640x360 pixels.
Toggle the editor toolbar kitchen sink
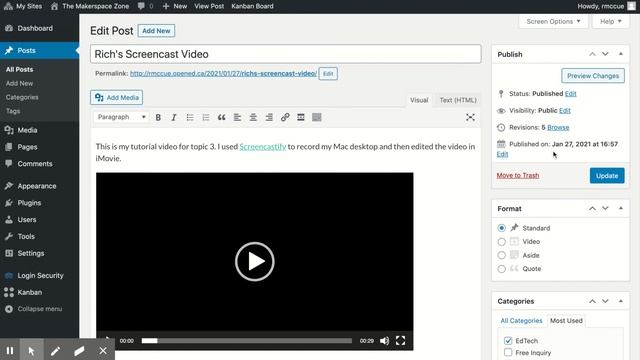pos(317,118)
